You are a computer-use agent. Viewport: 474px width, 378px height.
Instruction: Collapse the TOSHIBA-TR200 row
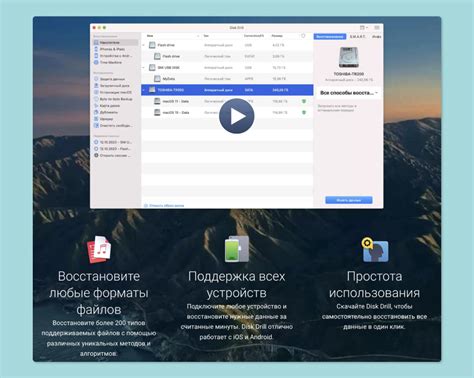(144, 90)
